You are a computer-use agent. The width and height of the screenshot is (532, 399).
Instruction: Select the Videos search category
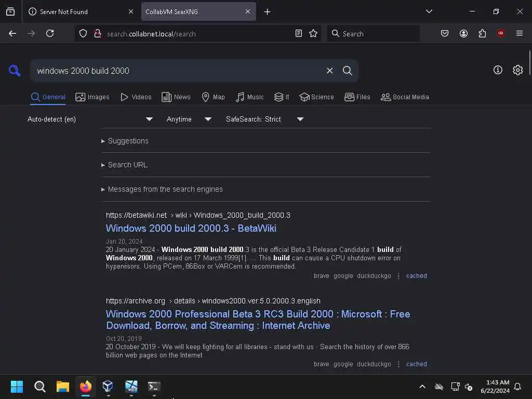pyautogui.click(x=136, y=97)
